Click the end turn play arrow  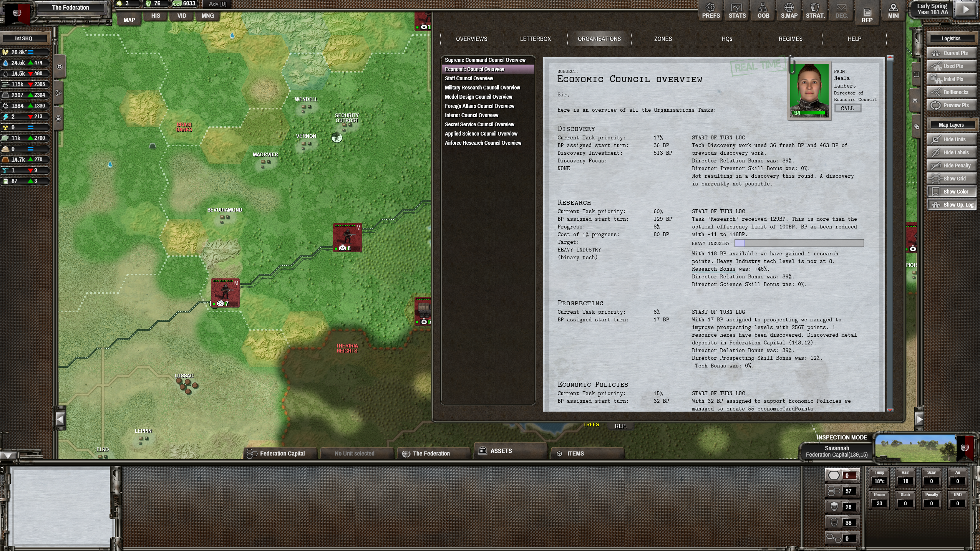pyautogui.click(x=966, y=10)
